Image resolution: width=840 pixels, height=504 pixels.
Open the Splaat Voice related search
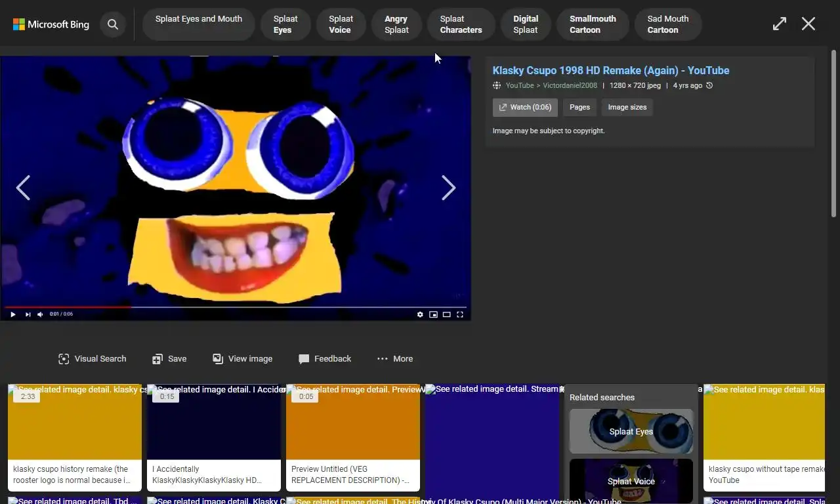[631, 481]
